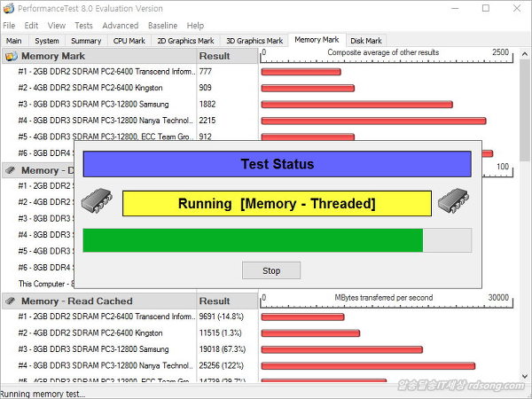
Task: Stop the running memory test
Action: click(271, 270)
